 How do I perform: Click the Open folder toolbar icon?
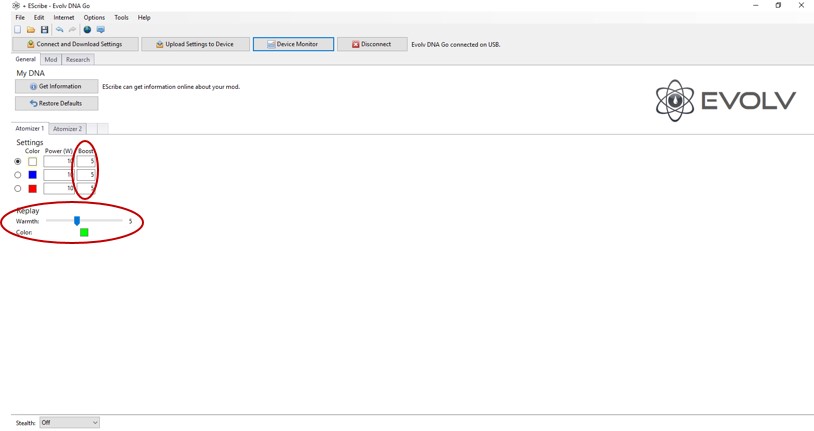31,30
